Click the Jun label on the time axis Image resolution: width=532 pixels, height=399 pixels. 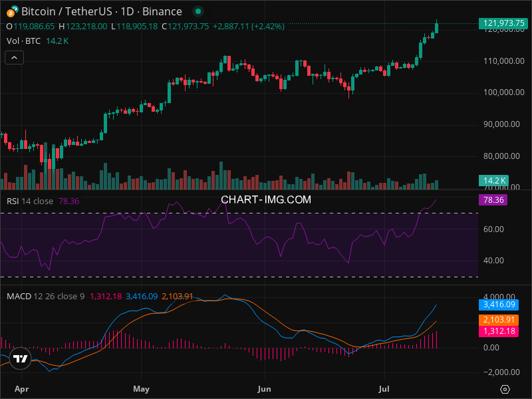[264, 389]
